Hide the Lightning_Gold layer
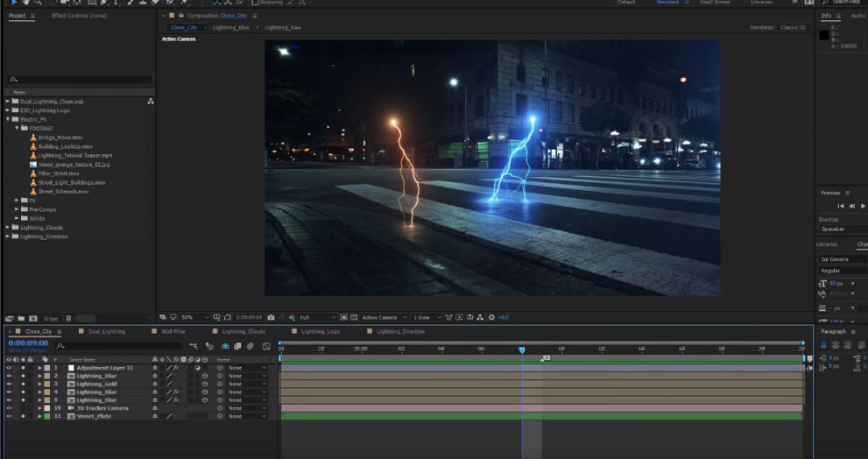The height and width of the screenshot is (459, 868). [x=9, y=384]
